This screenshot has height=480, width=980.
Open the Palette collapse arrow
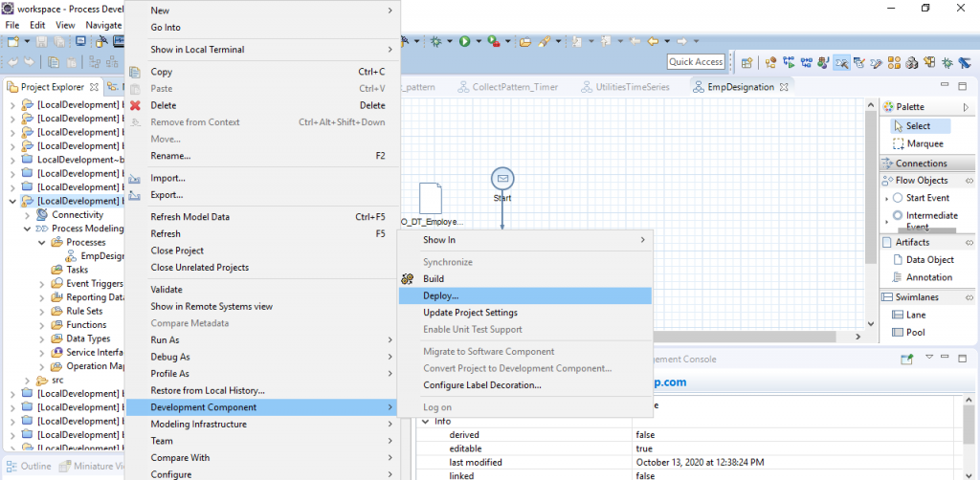966,107
